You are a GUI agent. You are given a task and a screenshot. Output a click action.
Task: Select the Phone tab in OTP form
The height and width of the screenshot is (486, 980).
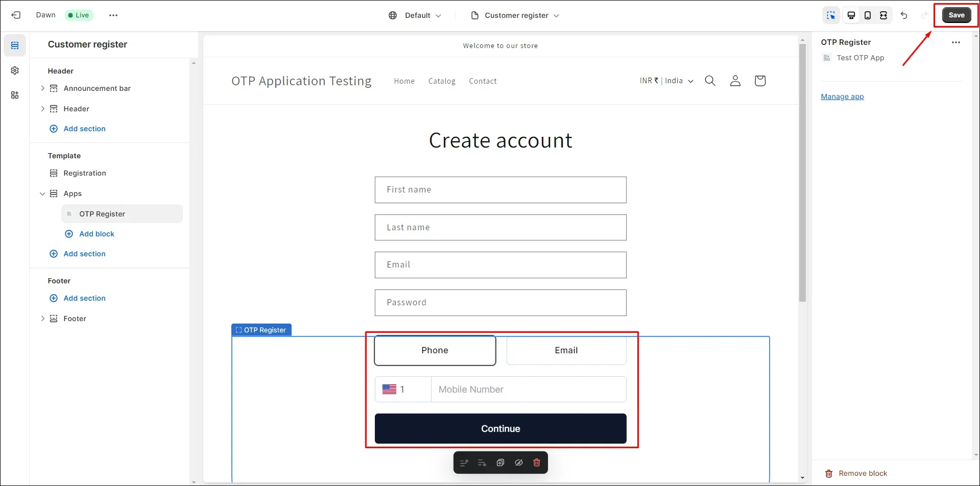click(435, 350)
